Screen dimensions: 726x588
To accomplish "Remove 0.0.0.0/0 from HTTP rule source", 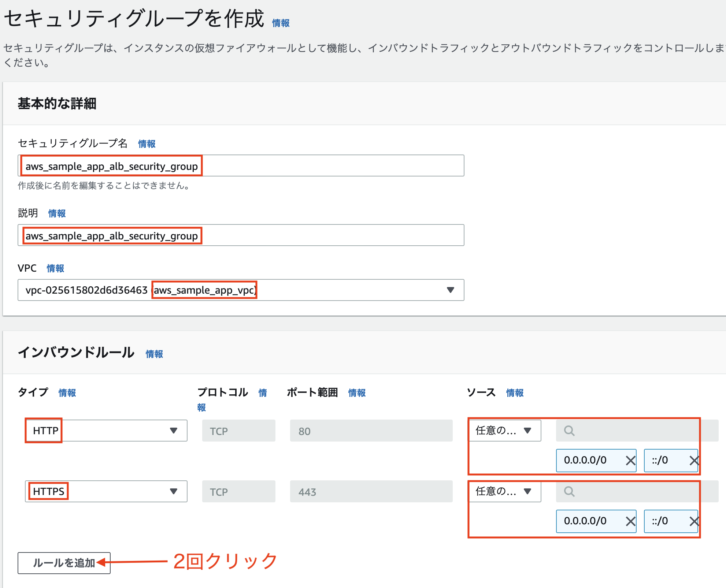I will coord(630,461).
